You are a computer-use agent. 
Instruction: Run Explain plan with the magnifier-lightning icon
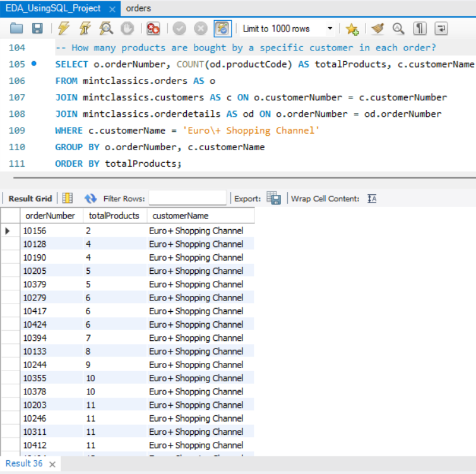(x=106, y=28)
